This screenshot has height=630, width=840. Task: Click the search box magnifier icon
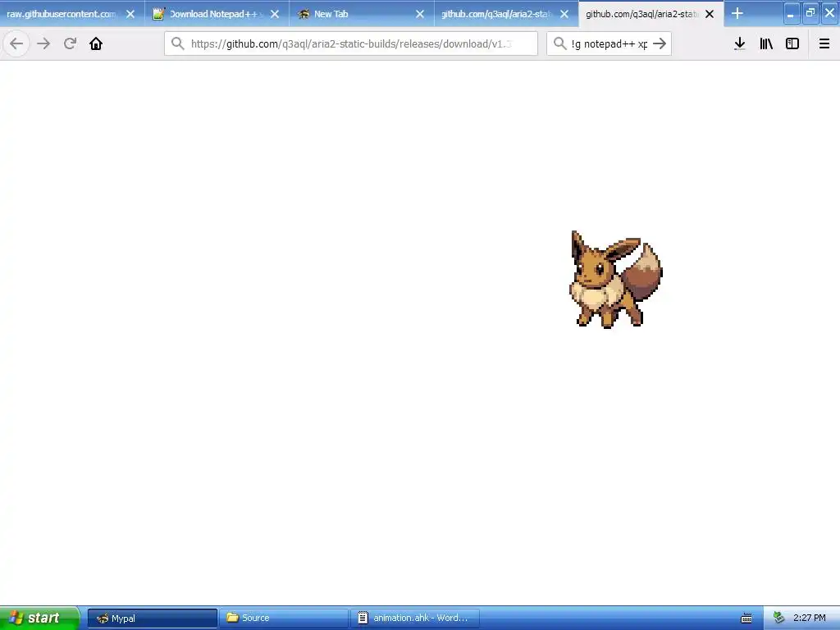point(559,43)
